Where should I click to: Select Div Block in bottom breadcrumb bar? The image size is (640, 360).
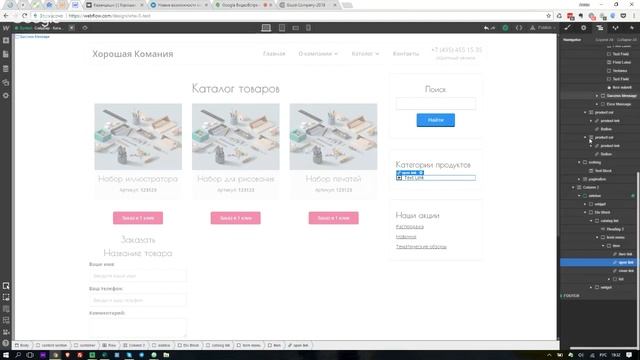coord(189,345)
